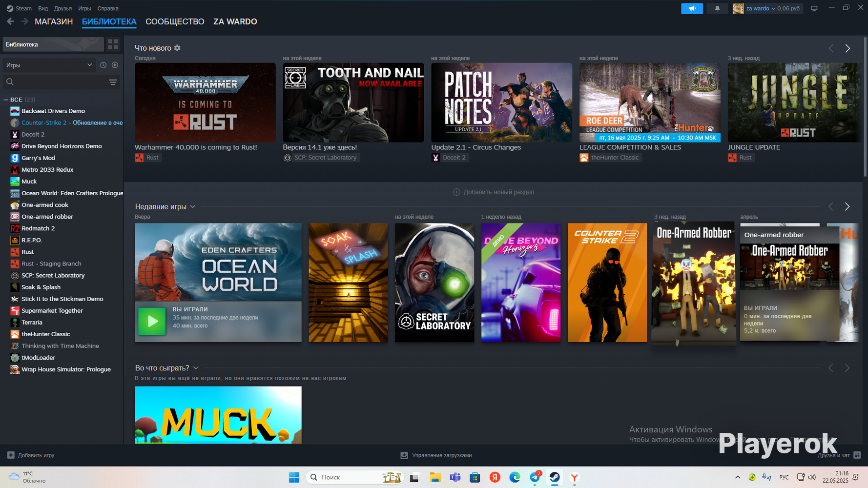
Task: Open Downloads management icon
Action: coord(404,455)
